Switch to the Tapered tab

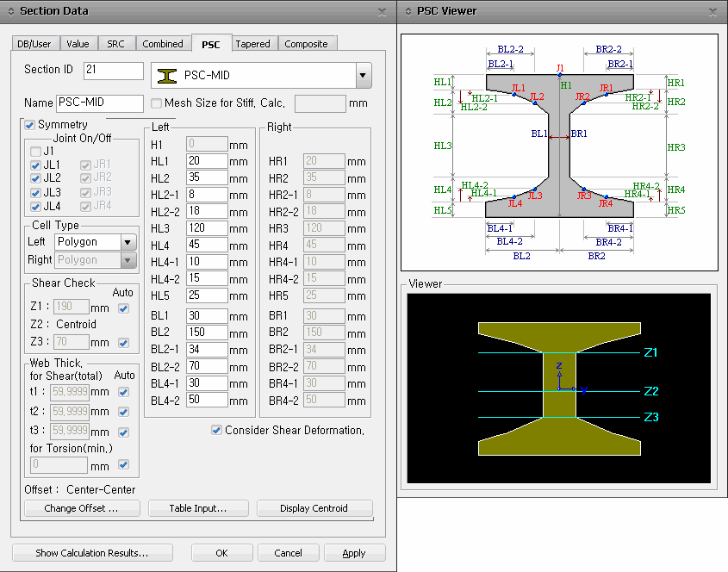[x=253, y=44]
